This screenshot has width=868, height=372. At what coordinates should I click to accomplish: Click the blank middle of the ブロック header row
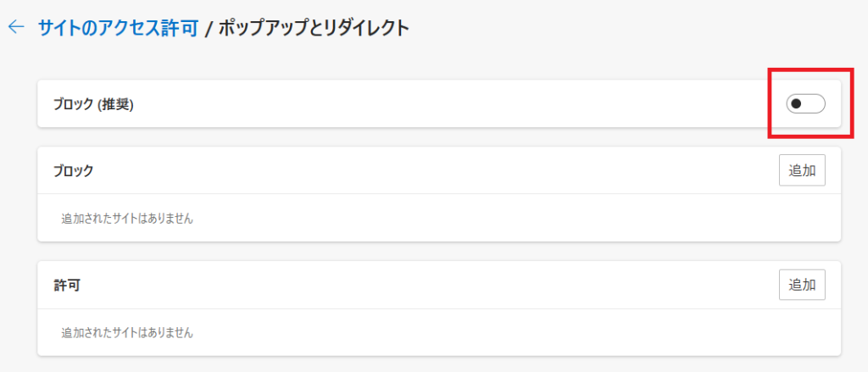coord(424,171)
